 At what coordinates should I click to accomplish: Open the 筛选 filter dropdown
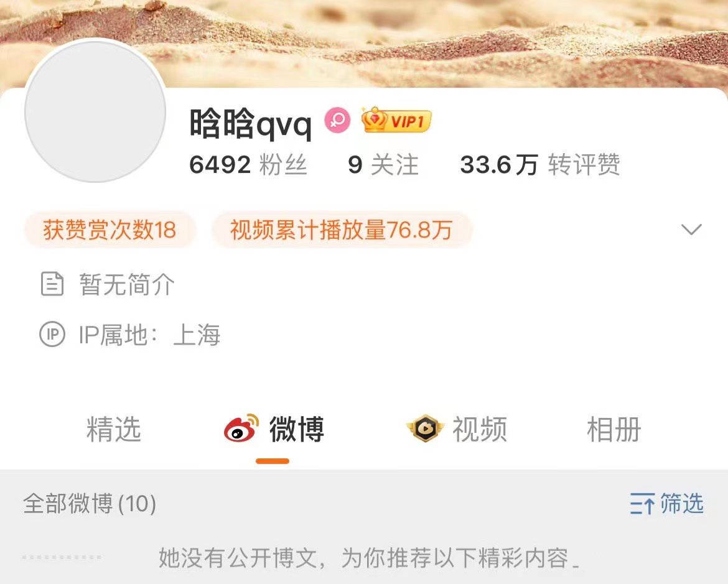tap(667, 503)
